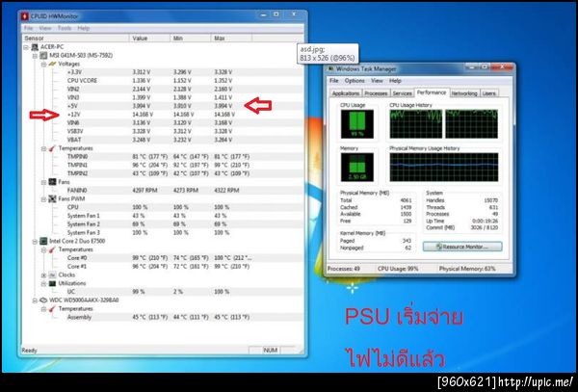The width and height of the screenshot is (578, 392).
Task: Select the TMPIN0 temperature row
Action: [163, 157]
